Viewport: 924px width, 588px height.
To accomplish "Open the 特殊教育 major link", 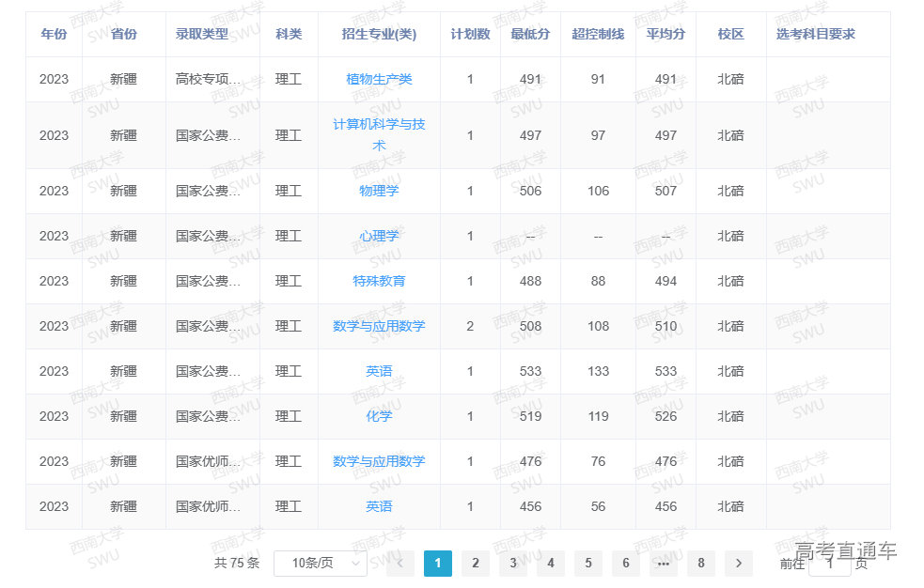I will click(379, 281).
